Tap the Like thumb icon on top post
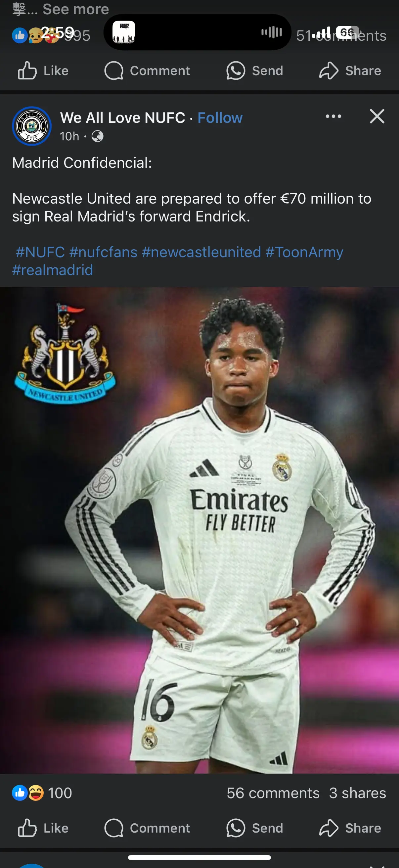This screenshot has height=868, width=399. coord(27,71)
